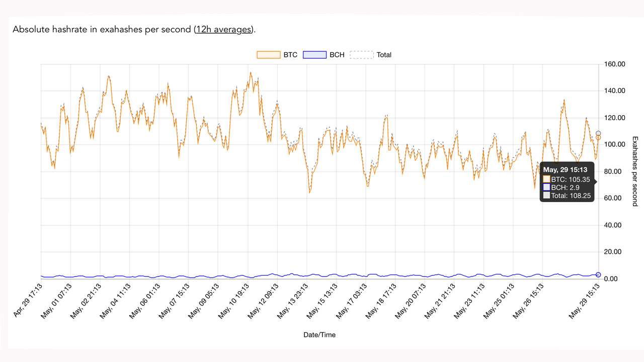This screenshot has width=644, height=362.
Task: Click the "May, 18 17:13" x-axis label
Action: click(381, 301)
